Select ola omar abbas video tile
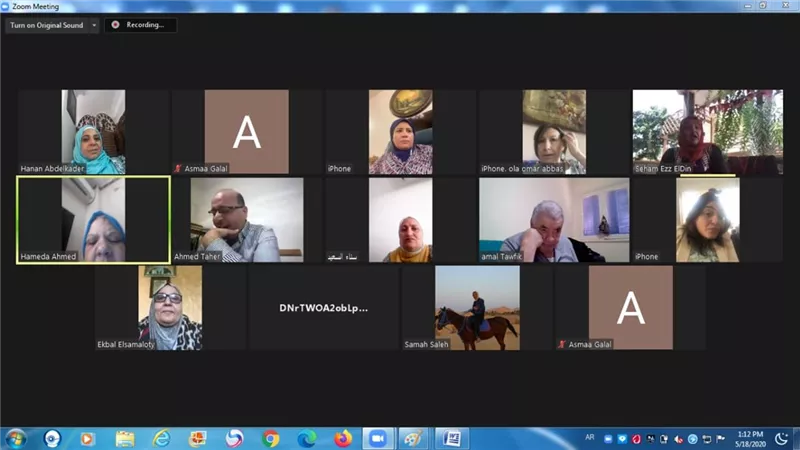 554,132
